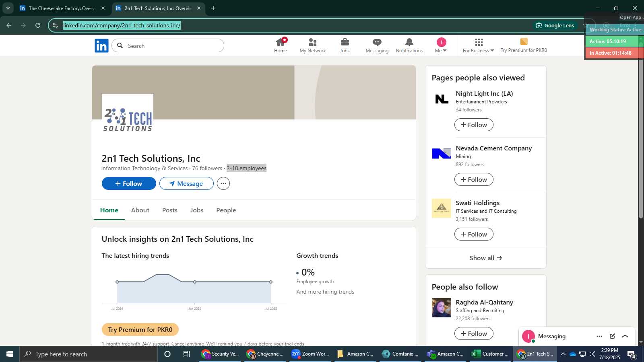This screenshot has height=362, width=644.
Task: Close The Cheesecake Factory browser tab
Action: [103, 8]
